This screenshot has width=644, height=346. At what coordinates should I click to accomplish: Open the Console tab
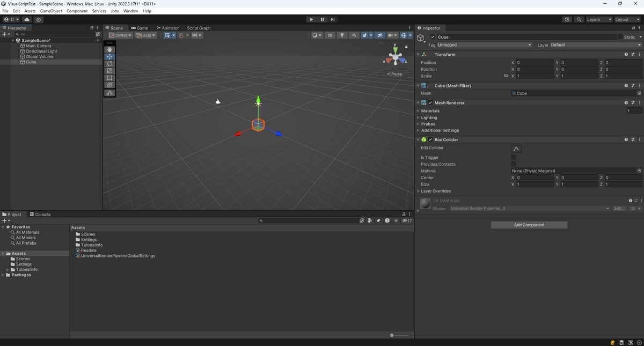pyautogui.click(x=40, y=215)
